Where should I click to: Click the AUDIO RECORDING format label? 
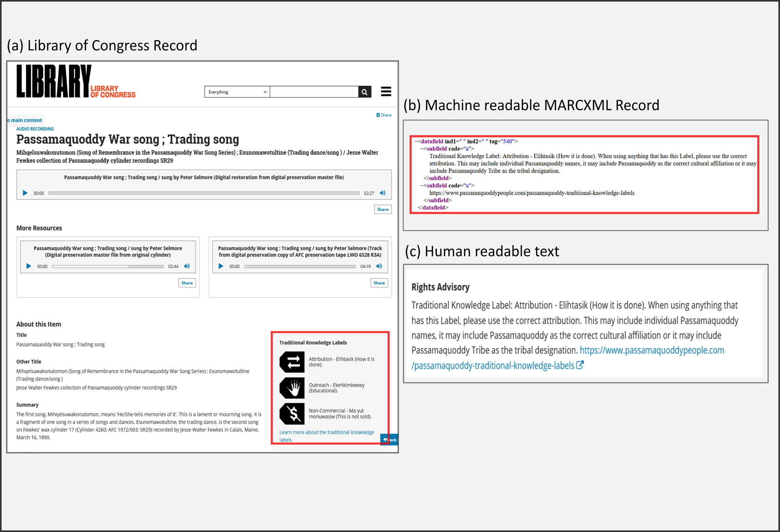[35, 129]
